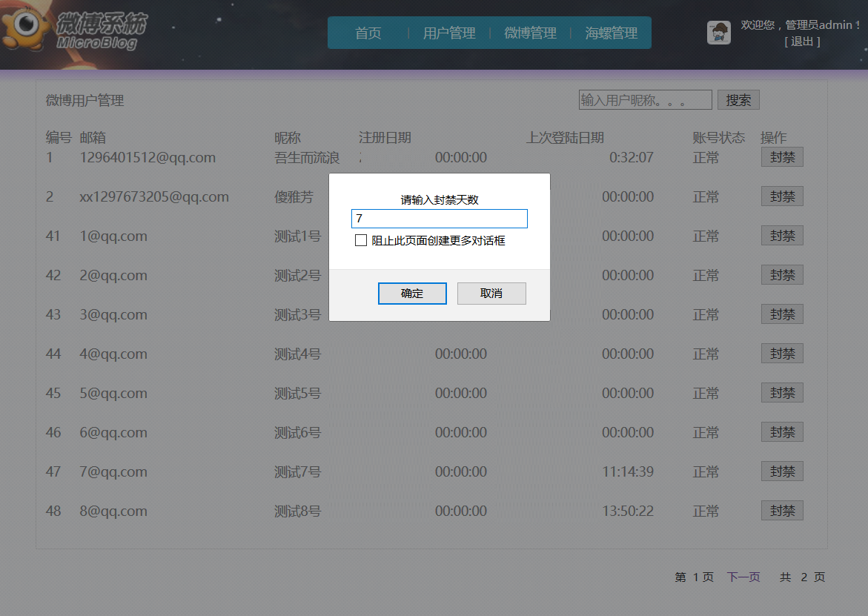Click 封禁 for 1@qq.com row
Viewport: 868px width, 616px height.
pyautogui.click(x=782, y=236)
